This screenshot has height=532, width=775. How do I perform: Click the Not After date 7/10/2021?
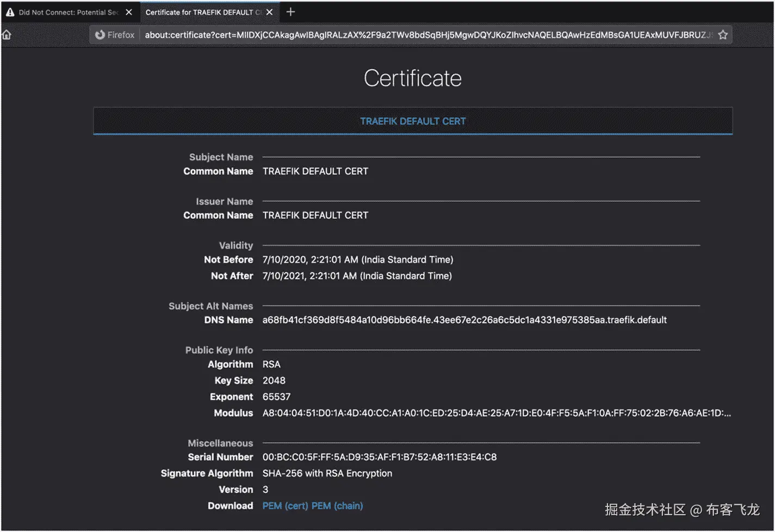(x=357, y=276)
